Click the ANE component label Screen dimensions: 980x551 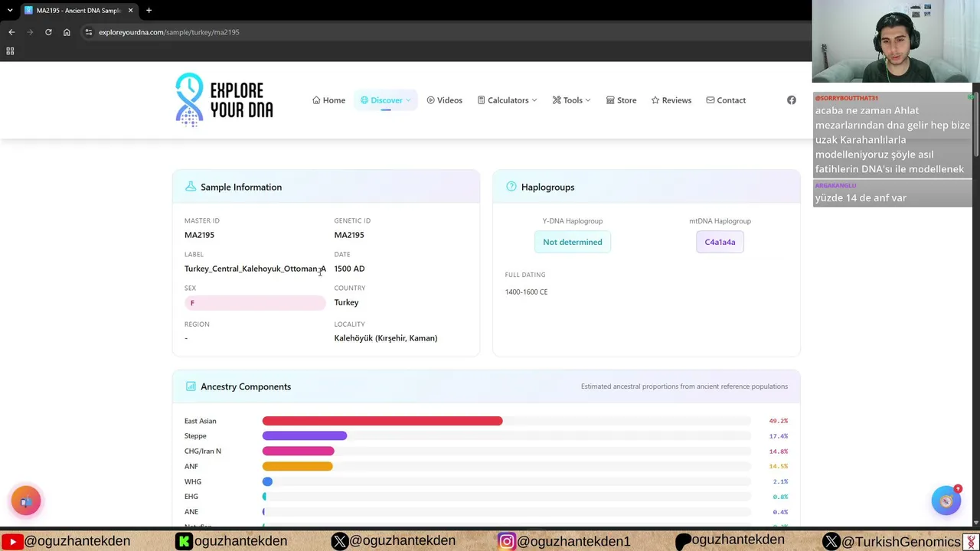point(191,512)
